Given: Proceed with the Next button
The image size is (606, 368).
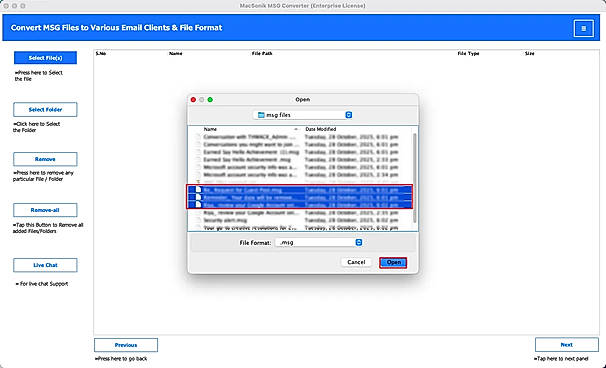Looking at the screenshot, I should [x=567, y=344].
